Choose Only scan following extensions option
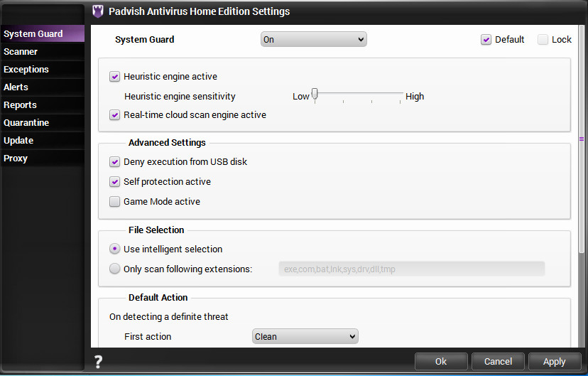This screenshot has width=588, height=376. pos(114,269)
